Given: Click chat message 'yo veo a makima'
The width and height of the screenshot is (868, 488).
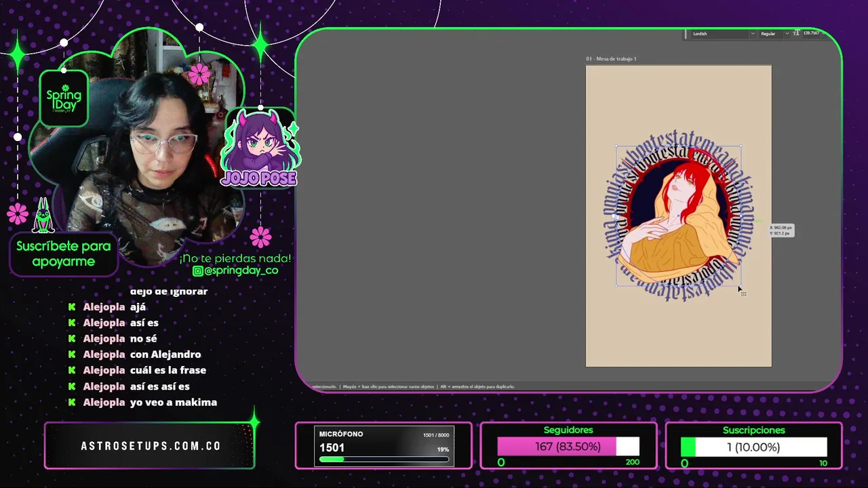Looking at the screenshot, I should pos(174,403).
